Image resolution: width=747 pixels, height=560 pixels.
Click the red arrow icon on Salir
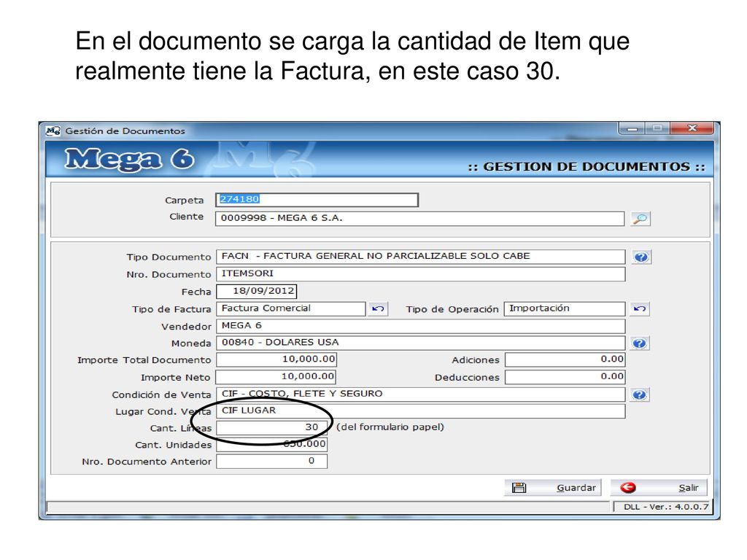tap(628, 488)
